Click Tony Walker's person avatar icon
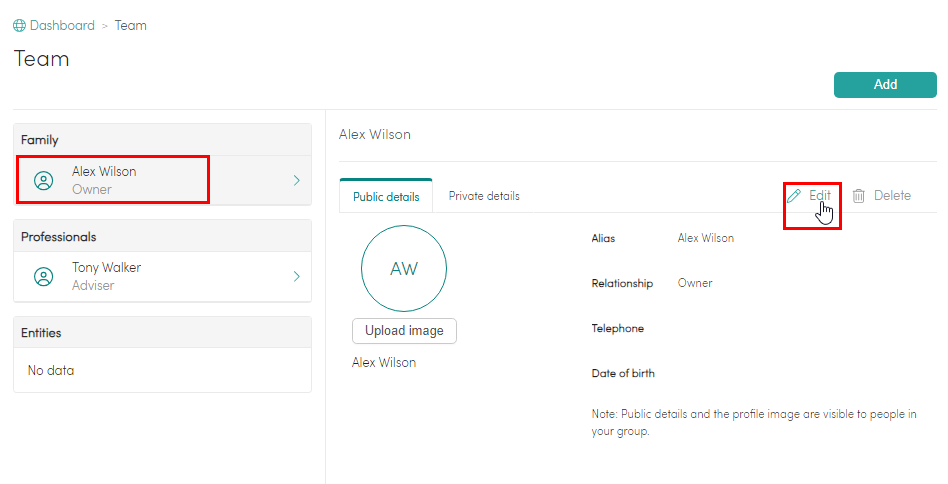 click(x=43, y=277)
